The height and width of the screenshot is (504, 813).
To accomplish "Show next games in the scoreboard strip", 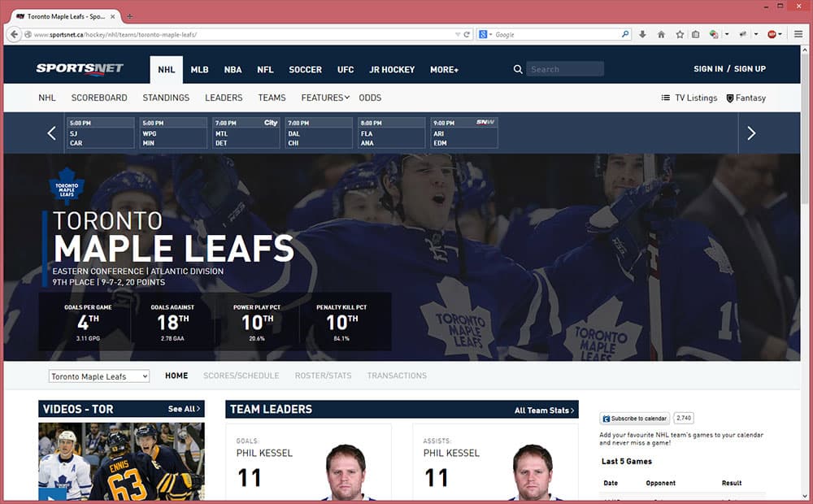I will coord(751,133).
